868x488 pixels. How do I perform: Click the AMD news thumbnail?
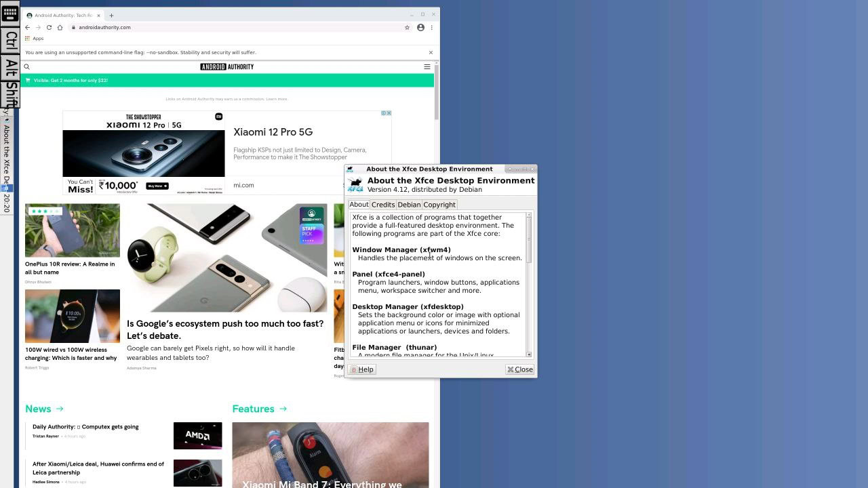(x=197, y=436)
